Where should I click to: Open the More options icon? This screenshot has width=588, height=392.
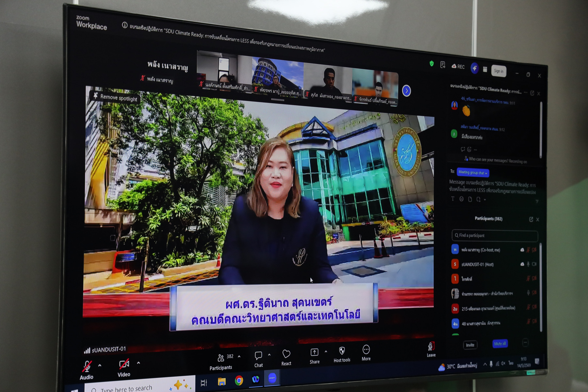click(366, 350)
